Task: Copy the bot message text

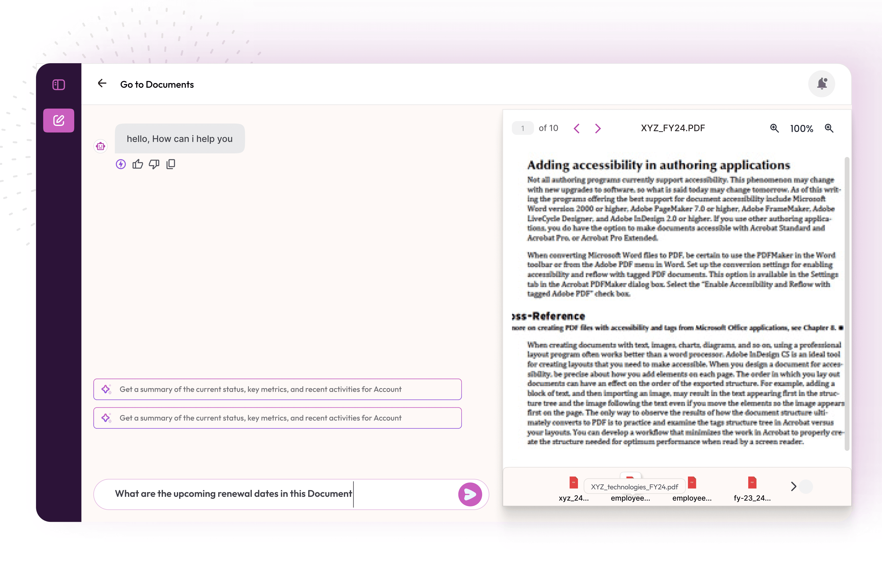Action: coord(171,164)
